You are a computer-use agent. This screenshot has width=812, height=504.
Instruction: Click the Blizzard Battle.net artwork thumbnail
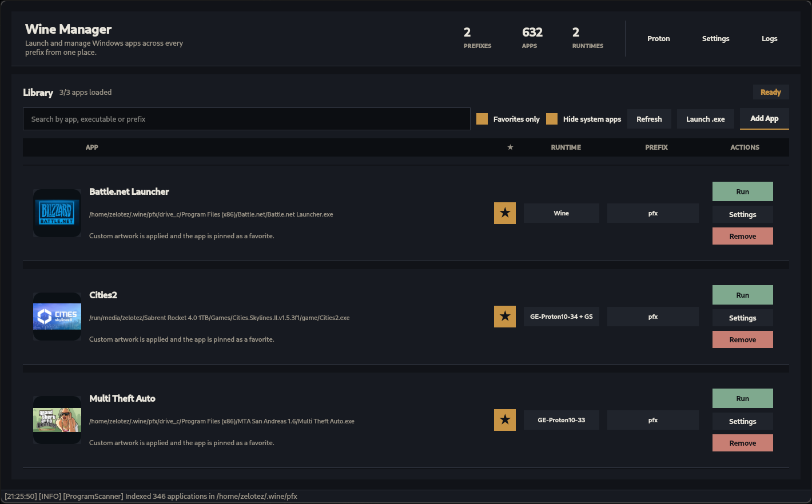(x=57, y=213)
